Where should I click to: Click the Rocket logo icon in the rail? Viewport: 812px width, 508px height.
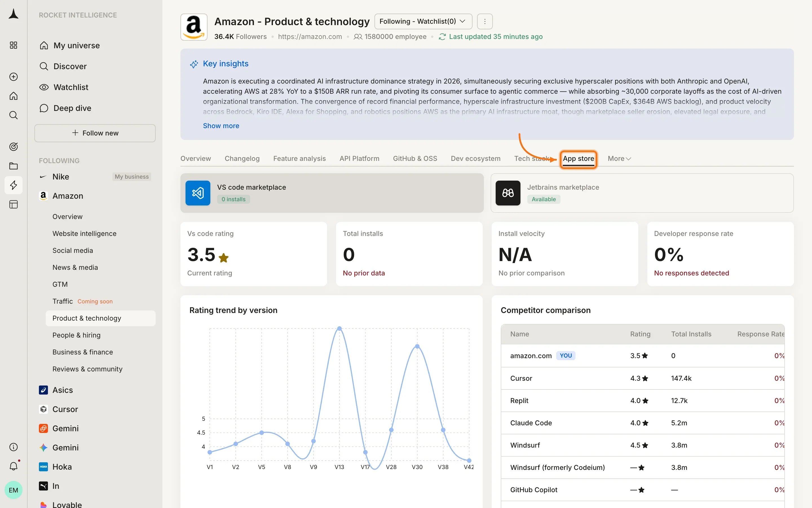coord(14,14)
